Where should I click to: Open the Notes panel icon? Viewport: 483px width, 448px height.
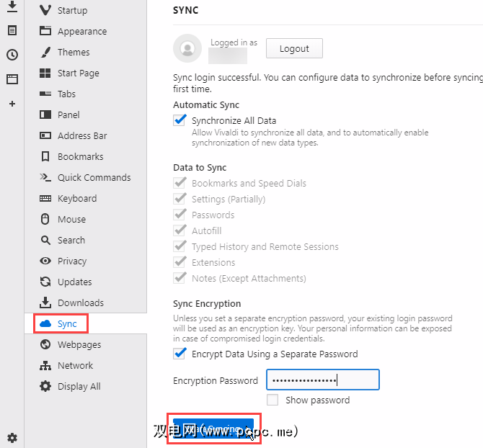coord(12,30)
